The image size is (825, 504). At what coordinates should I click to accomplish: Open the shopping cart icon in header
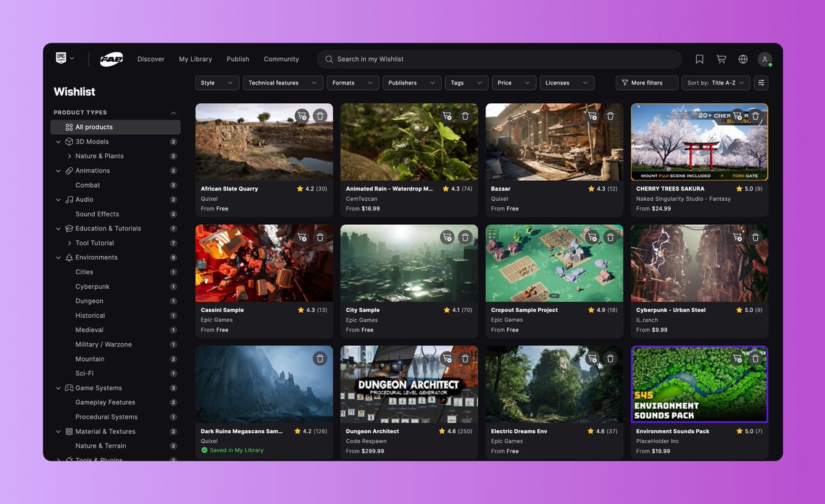(721, 59)
